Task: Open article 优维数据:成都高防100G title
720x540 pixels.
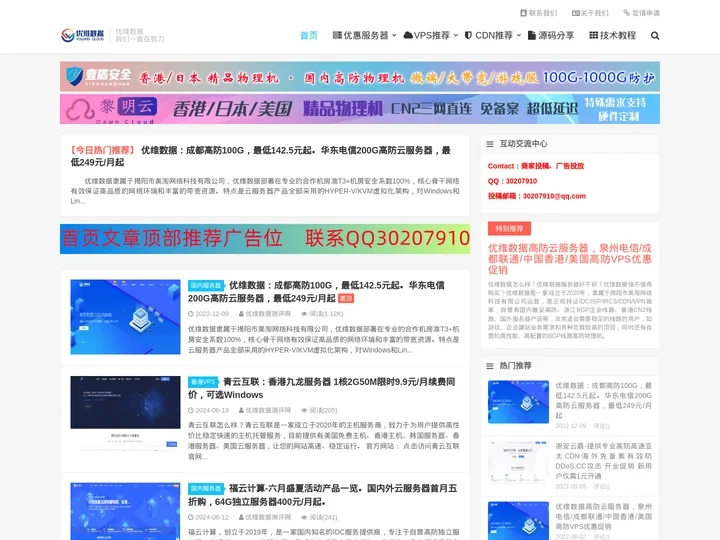Action: 316,292
